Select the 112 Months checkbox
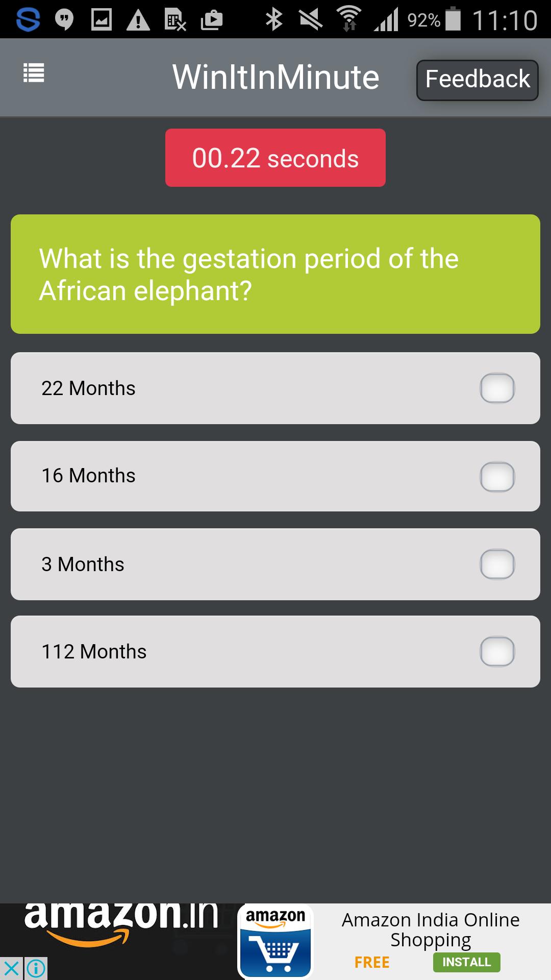This screenshot has height=980, width=551. [x=497, y=652]
